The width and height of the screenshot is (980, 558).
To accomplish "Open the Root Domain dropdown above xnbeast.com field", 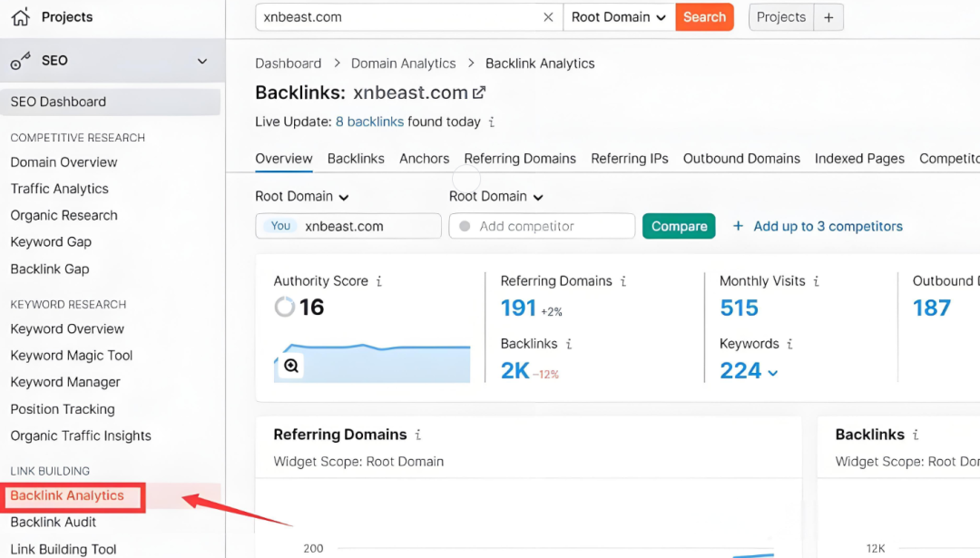I will pos(301,197).
